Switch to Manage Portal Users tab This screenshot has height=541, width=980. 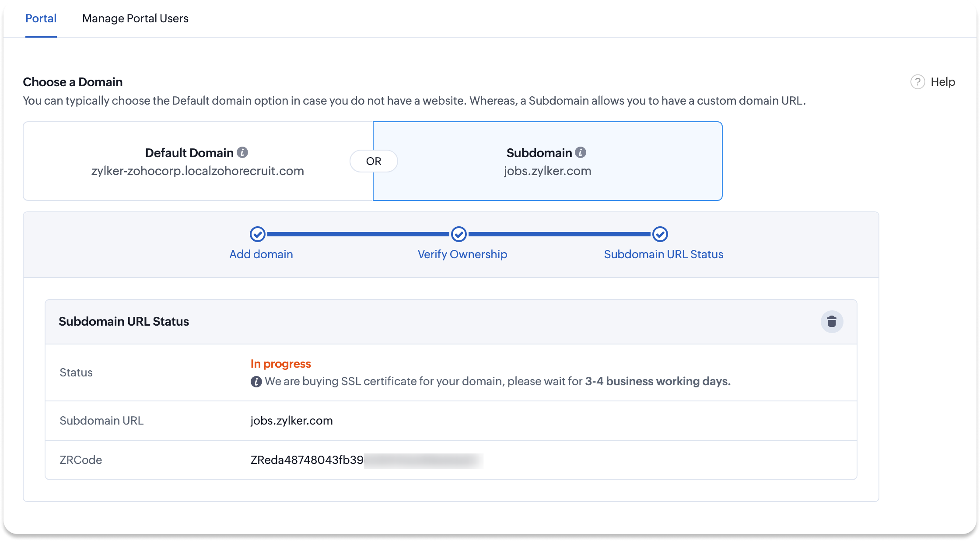point(135,18)
